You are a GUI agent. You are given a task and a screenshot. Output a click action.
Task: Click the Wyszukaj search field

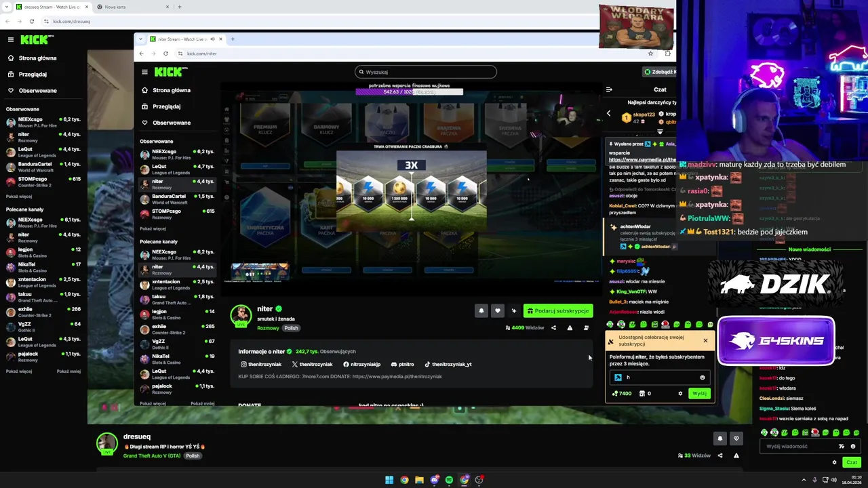click(x=425, y=72)
